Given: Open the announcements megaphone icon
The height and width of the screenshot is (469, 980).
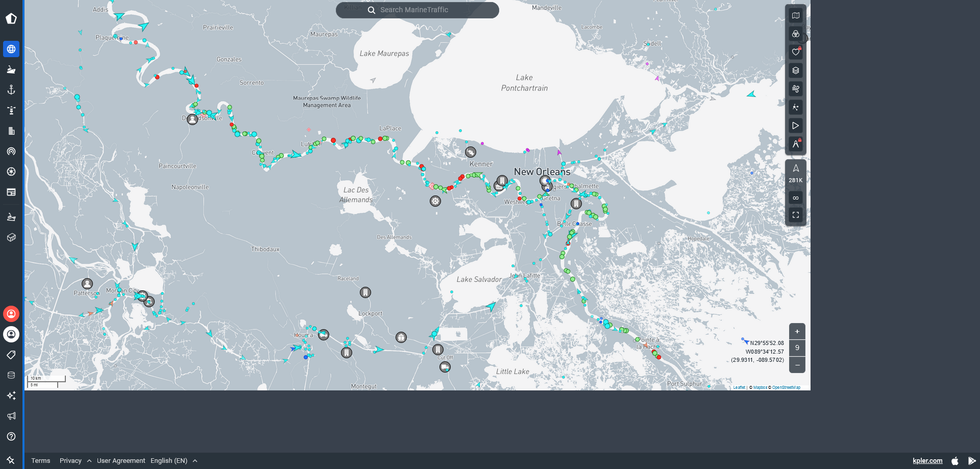Looking at the screenshot, I should (x=11, y=416).
